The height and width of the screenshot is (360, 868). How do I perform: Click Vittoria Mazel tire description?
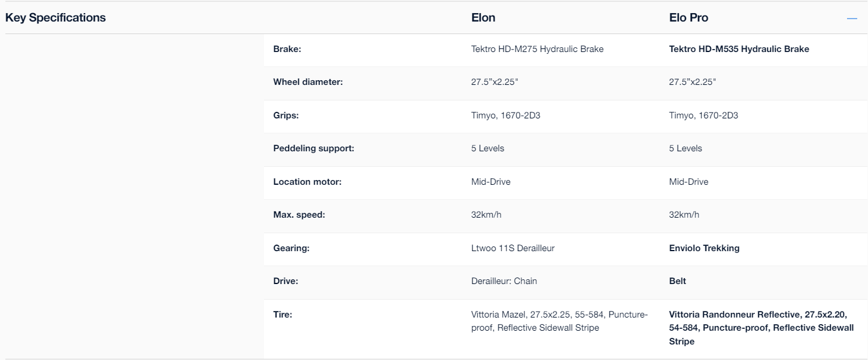click(x=559, y=321)
